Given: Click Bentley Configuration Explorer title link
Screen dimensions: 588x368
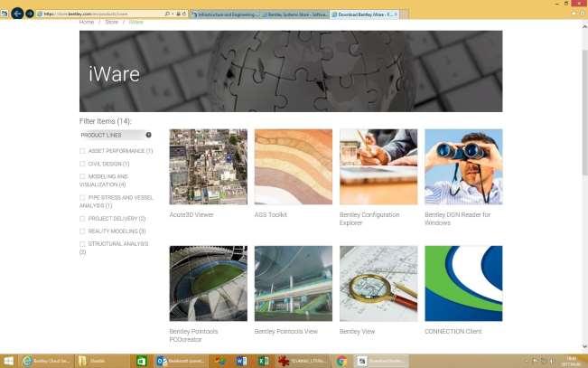Looking at the screenshot, I should click(x=369, y=219).
